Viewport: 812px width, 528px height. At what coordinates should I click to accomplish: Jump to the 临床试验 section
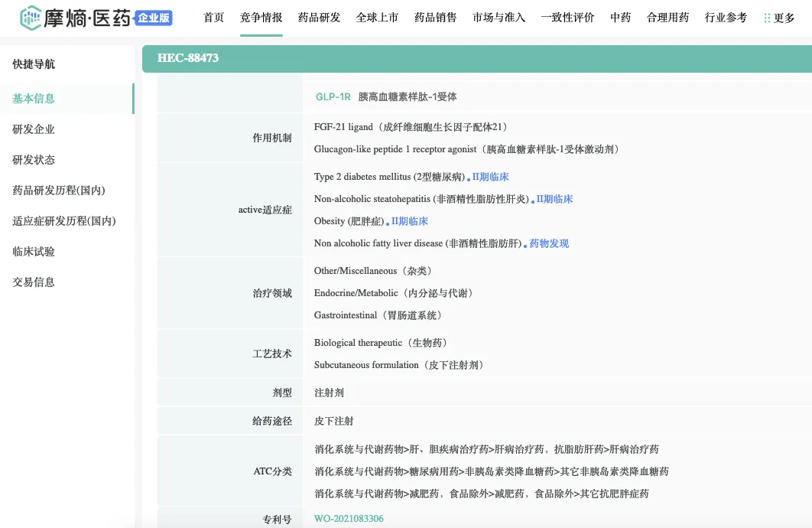(x=34, y=252)
